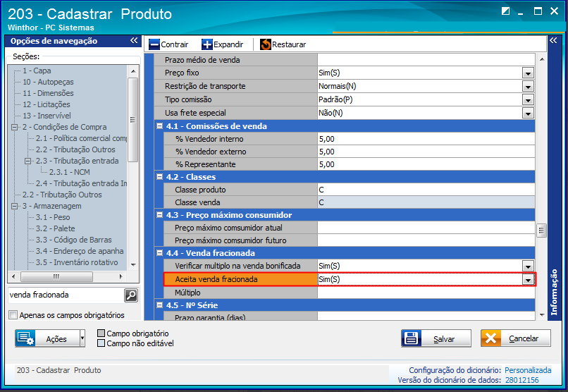Collapse the 4.5 - Nº Série section
The width and height of the screenshot is (568, 392).
[159, 305]
